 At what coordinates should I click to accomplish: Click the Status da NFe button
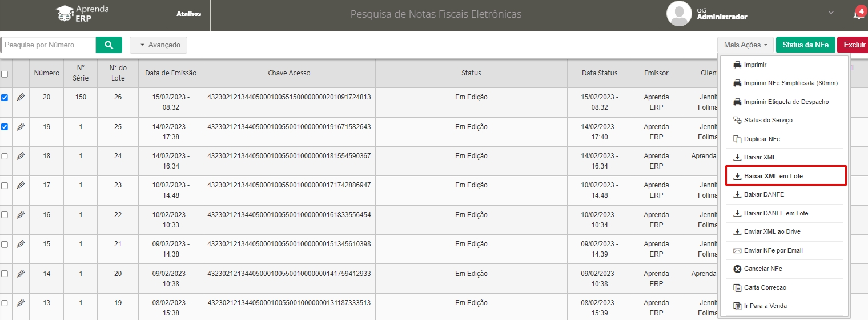pyautogui.click(x=805, y=45)
